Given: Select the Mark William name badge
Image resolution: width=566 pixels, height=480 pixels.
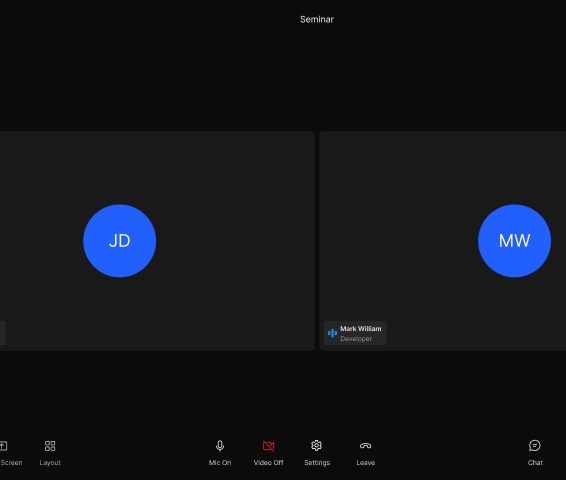Looking at the screenshot, I should (355, 333).
